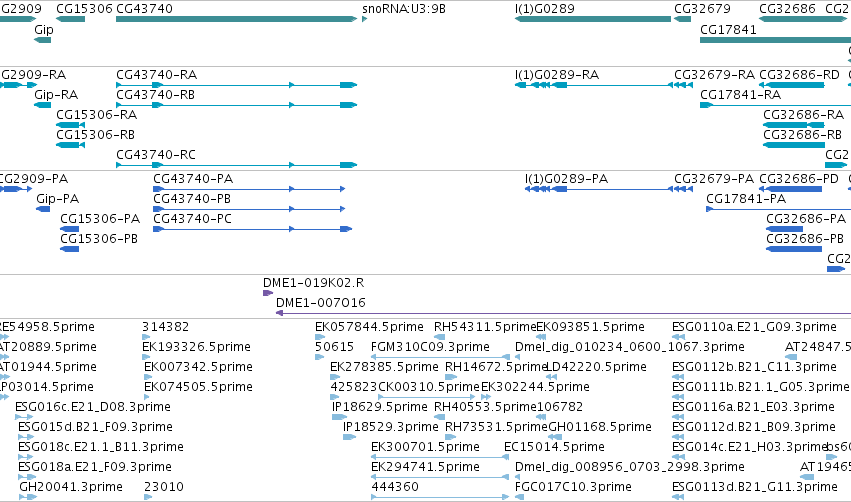The image size is (851, 502).
Task: Click the CG32679 gene arrow glyph
Action: coord(682,19)
